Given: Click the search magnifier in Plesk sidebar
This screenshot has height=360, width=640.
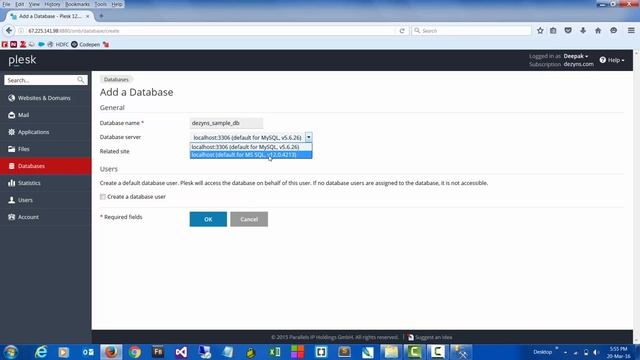Looking at the screenshot, I should click(81, 80).
